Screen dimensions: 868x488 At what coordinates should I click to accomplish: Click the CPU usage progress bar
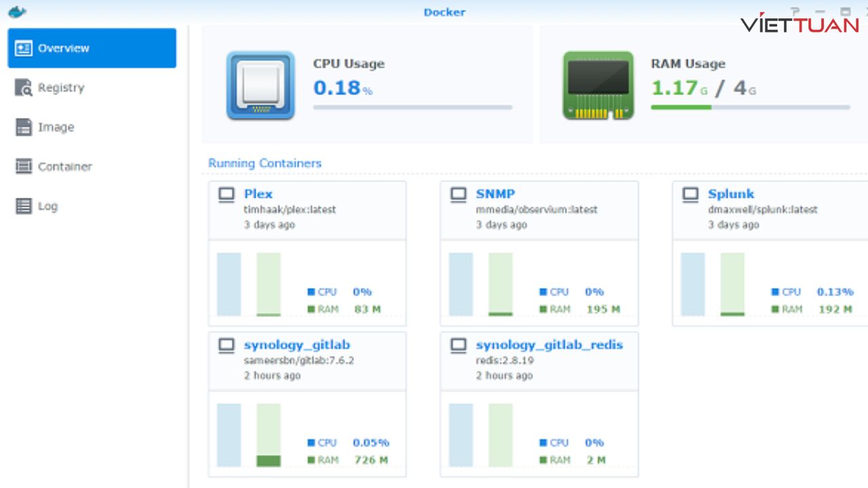(x=412, y=107)
